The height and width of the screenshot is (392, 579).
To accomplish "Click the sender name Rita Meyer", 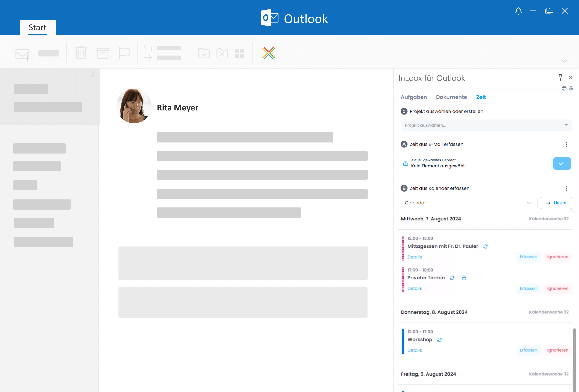I will (x=177, y=108).
